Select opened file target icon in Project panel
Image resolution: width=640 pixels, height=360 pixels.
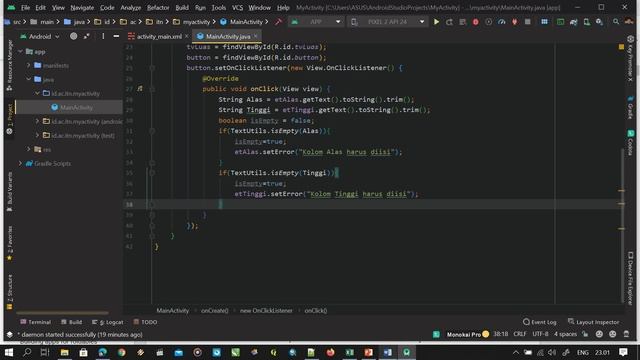[73, 36]
